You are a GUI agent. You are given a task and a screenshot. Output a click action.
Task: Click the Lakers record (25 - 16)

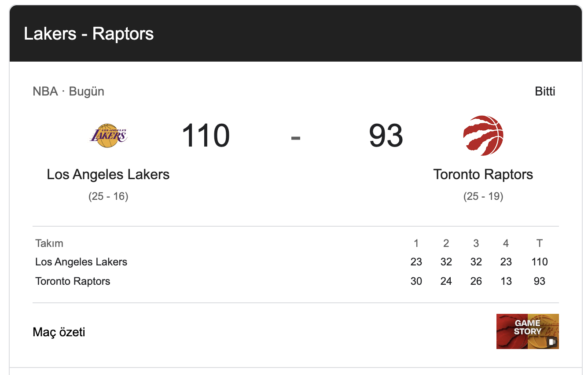[108, 196]
